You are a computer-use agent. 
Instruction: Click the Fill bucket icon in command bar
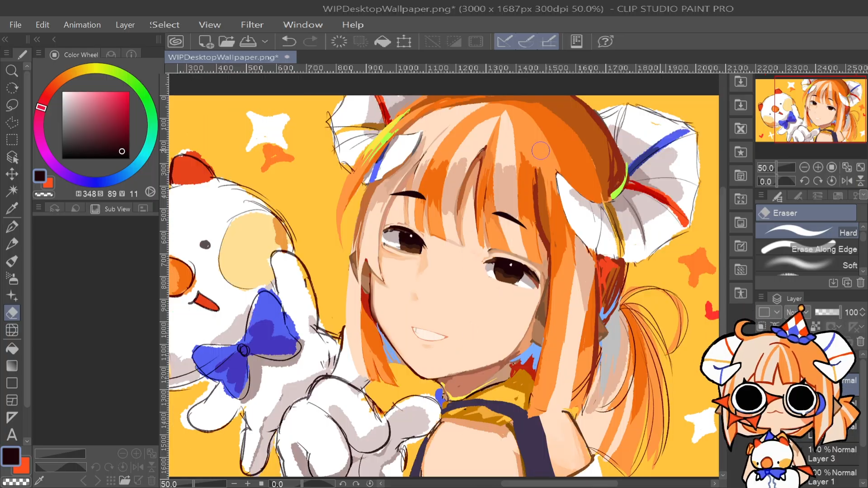point(382,42)
